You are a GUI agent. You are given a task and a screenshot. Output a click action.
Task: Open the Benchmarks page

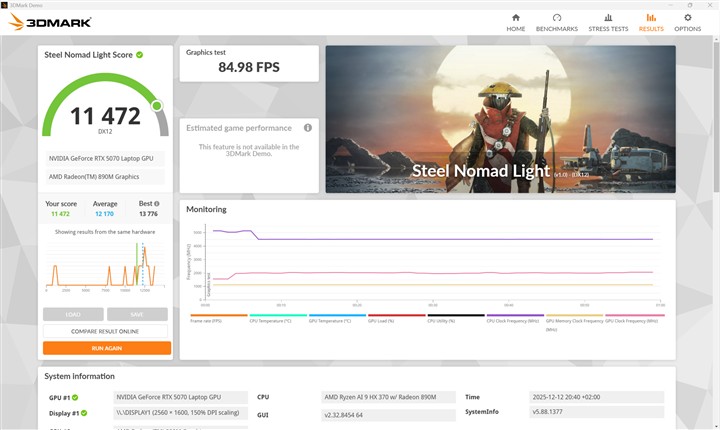tap(556, 22)
